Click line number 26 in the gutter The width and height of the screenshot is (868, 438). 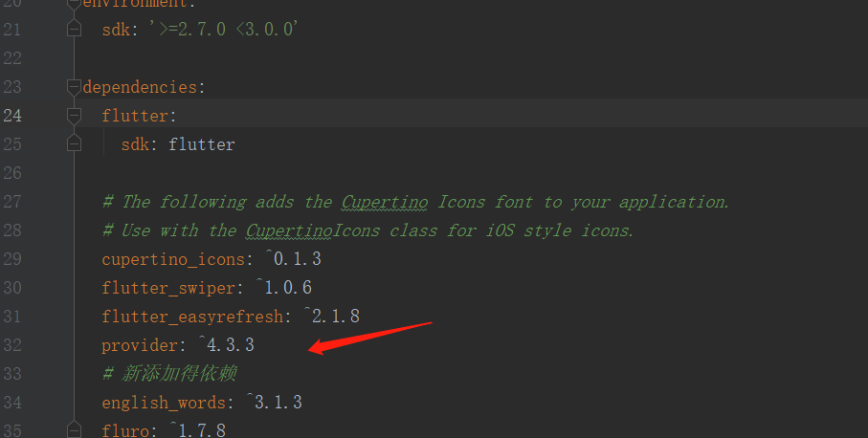(12, 173)
